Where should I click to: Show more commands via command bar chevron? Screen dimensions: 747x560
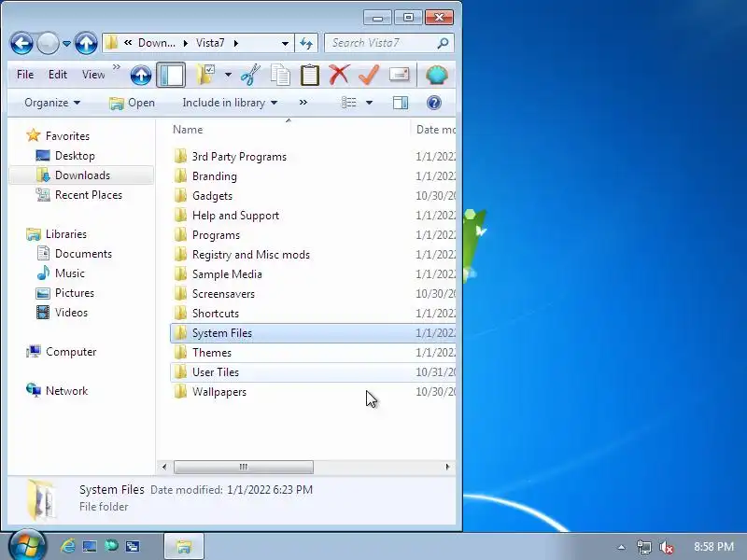coord(303,103)
